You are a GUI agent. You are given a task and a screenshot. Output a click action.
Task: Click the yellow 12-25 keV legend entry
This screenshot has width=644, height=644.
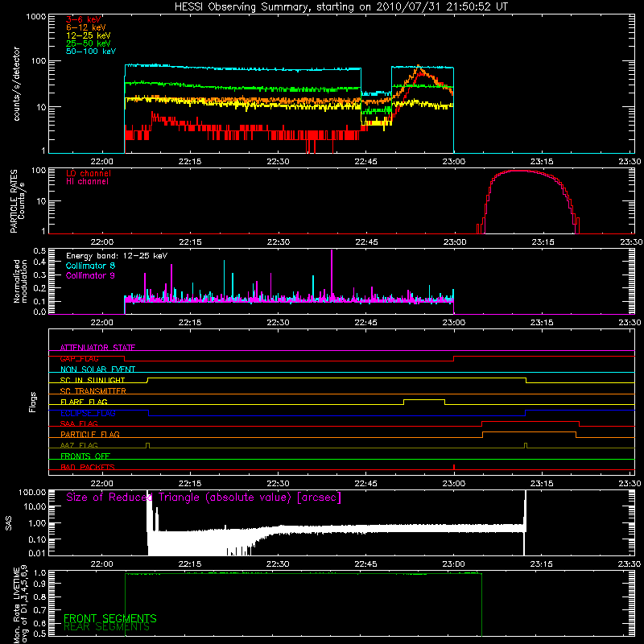(x=89, y=35)
